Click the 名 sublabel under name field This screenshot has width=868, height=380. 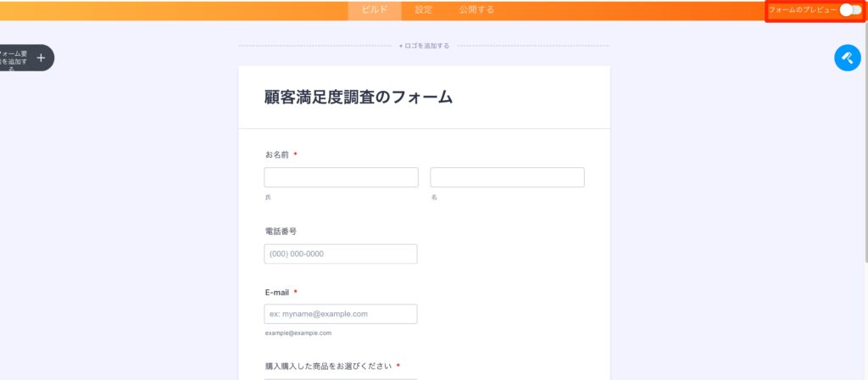click(x=434, y=197)
